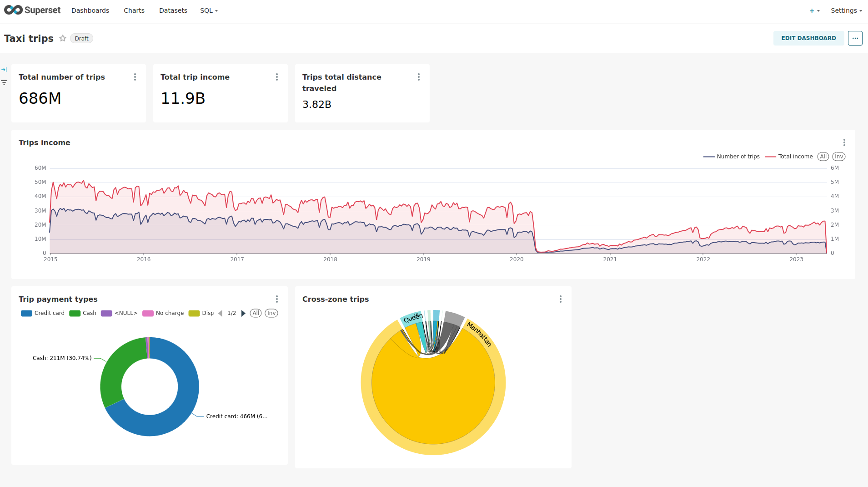Click the Credit card blue legend swatch
Screen dimensions: 868x487
click(26, 313)
